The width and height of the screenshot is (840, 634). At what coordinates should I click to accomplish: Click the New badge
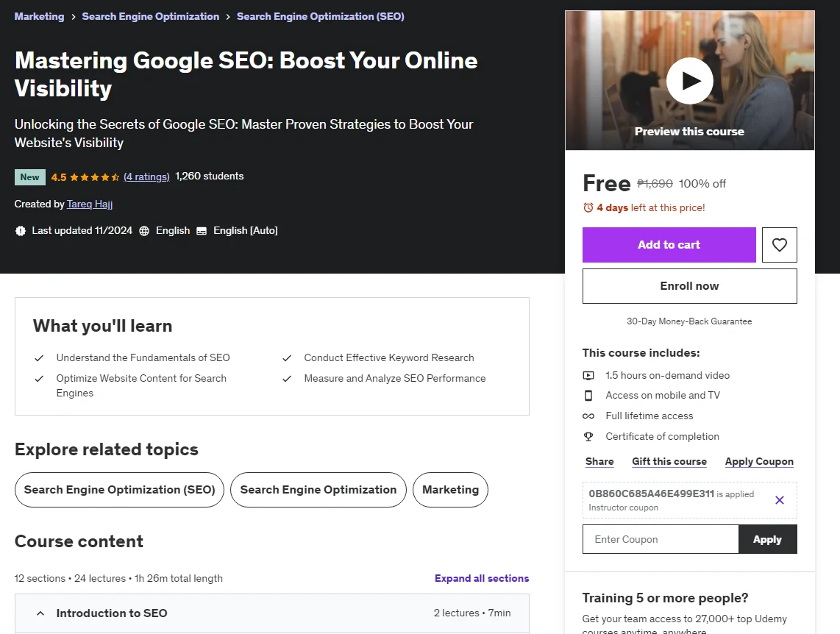point(29,177)
